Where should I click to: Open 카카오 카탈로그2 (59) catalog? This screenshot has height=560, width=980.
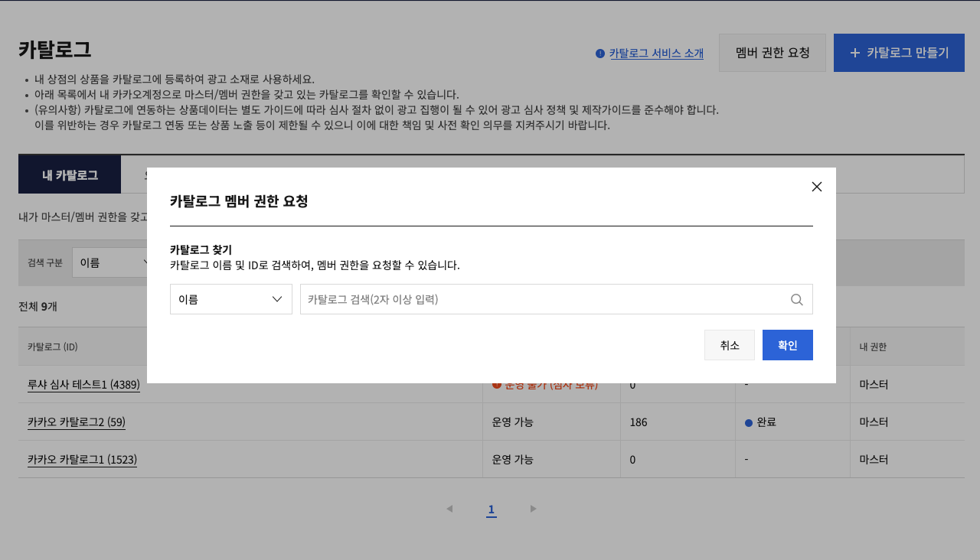77,422
